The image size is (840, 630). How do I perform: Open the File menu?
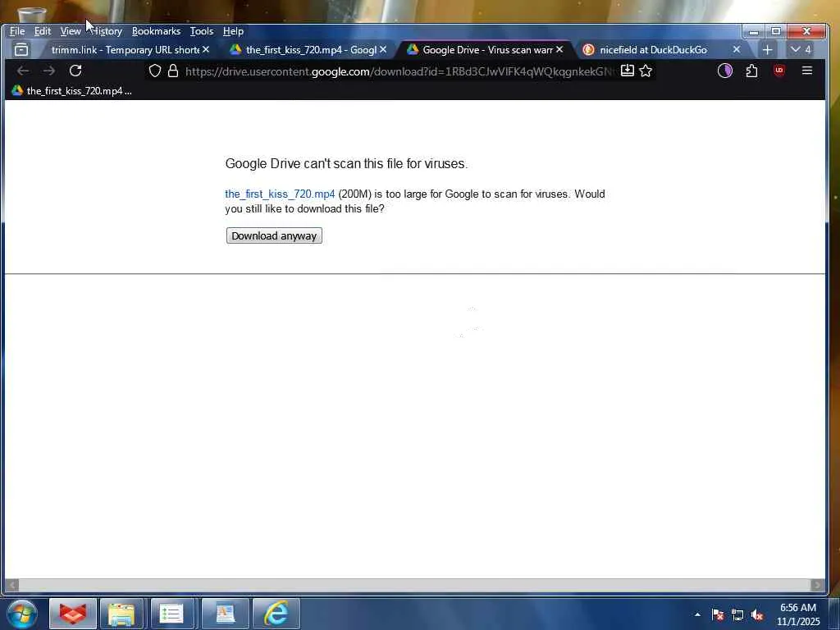tap(17, 31)
